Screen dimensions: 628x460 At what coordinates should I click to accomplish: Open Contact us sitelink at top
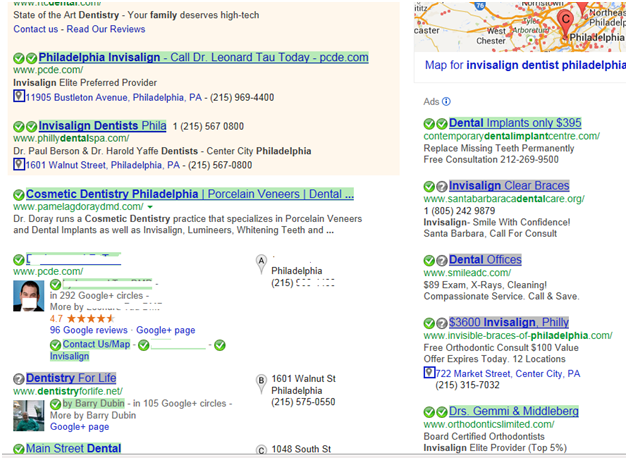(36, 29)
